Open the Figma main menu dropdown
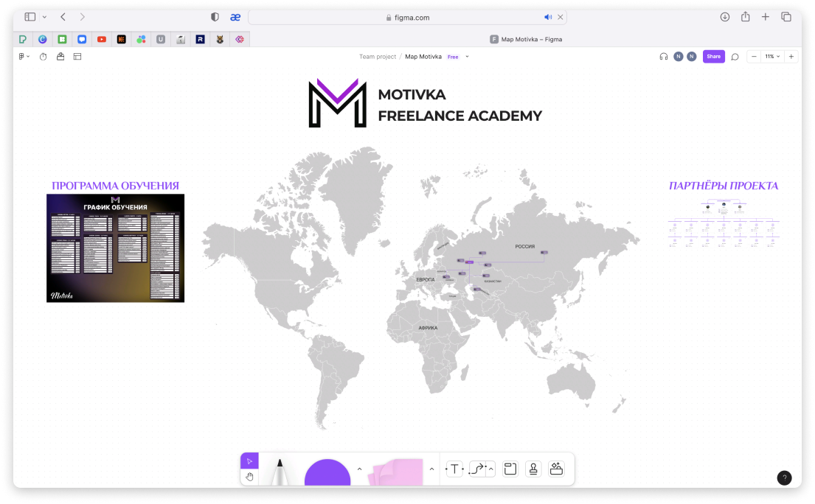Screen dimensions: 815x504 click(x=24, y=57)
